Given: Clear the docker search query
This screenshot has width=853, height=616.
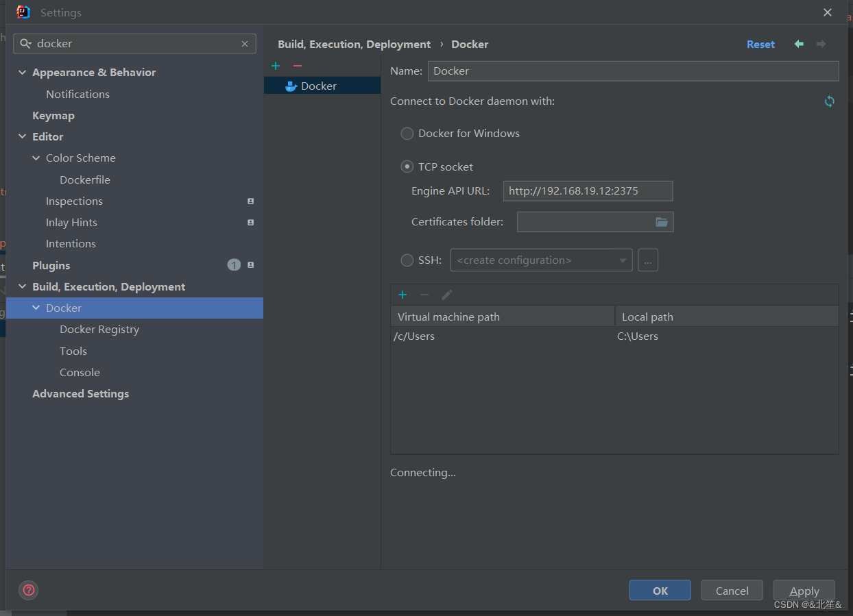Looking at the screenshot, I should (245, 43).
